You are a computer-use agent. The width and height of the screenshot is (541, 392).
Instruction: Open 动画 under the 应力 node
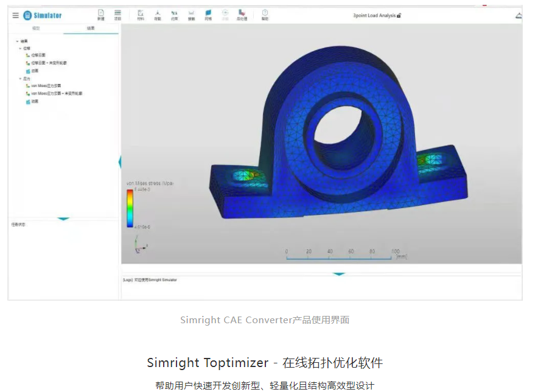[x=32, y=102]
